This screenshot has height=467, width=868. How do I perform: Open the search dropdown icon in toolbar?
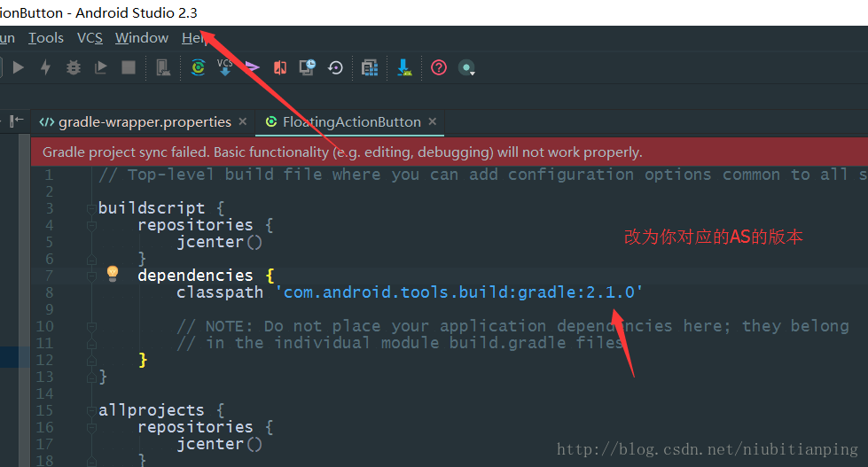click(x=466, y=68)
